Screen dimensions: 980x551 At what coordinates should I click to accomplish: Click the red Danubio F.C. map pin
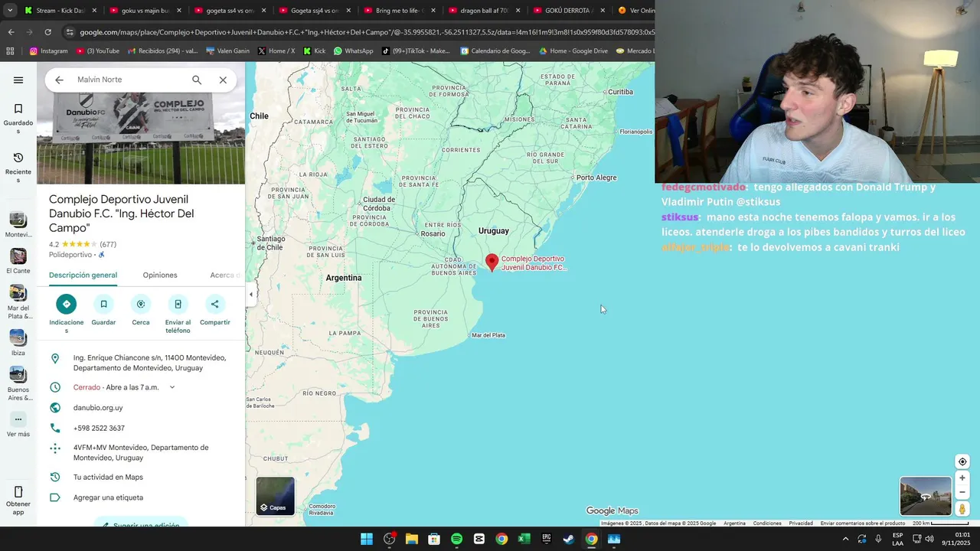(x=492, y=262)
